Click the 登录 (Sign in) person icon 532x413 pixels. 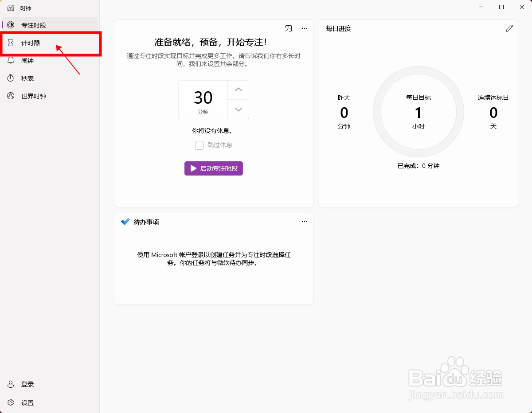click(11, 384)
